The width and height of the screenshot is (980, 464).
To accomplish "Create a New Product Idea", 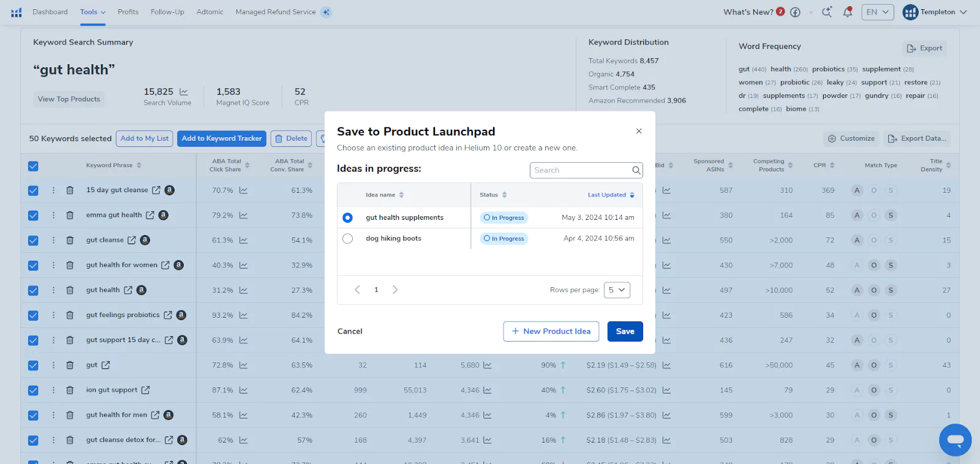I will (x=551, y=331).
